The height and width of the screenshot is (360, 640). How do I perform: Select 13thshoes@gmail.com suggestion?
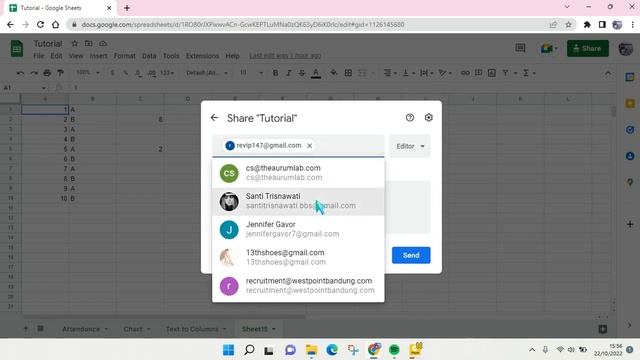(298, 257)
